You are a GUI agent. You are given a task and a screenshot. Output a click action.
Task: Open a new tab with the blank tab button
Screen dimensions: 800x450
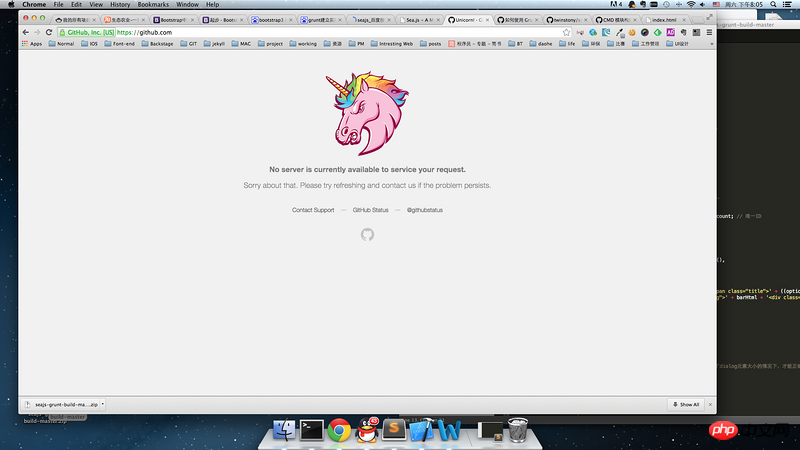click(x=697, y=20)
